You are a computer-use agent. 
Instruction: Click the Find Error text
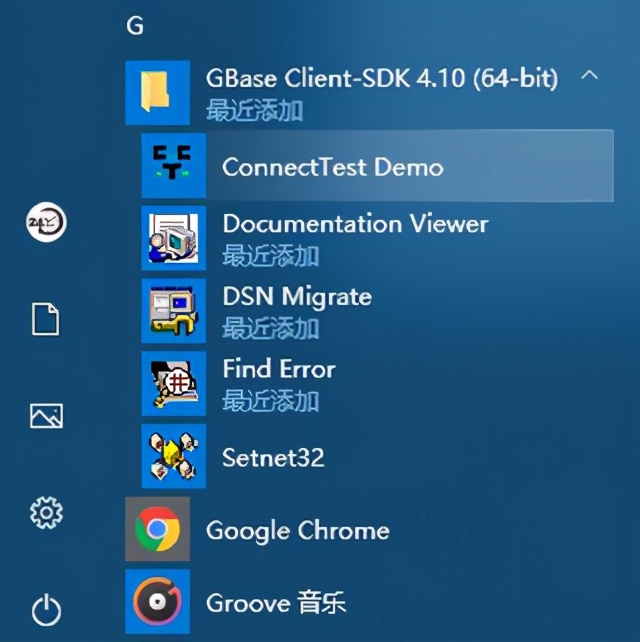279,368
